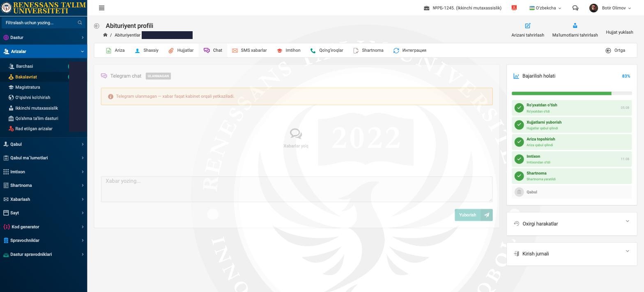Click the Ro'yxatdan o'tish check icon
644x292 pixels.
pos(519,108)
